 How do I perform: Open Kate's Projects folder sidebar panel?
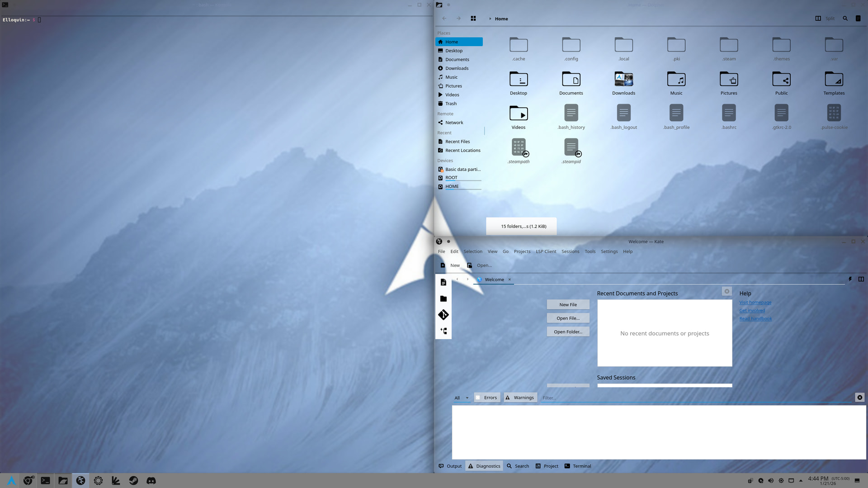pos(443,298)
